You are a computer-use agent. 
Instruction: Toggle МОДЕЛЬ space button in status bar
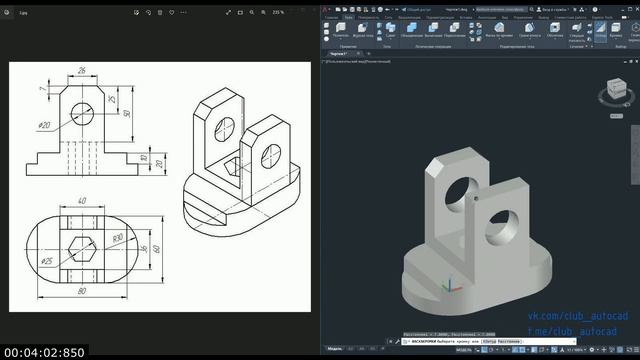pyautogui.click(x=464, y=350)
